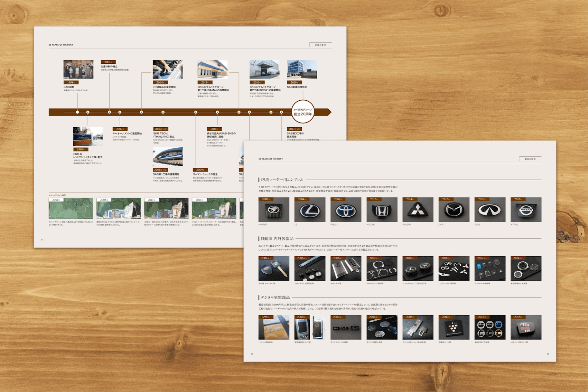Click the '20 YEARS OF HISTORY' header on products page
This screenshot has height=392, width=588.
pos(271,159)
